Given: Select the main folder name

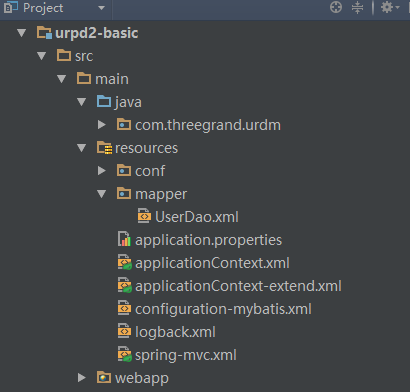Looking at the screenshot, I should [x=112, y=79].
